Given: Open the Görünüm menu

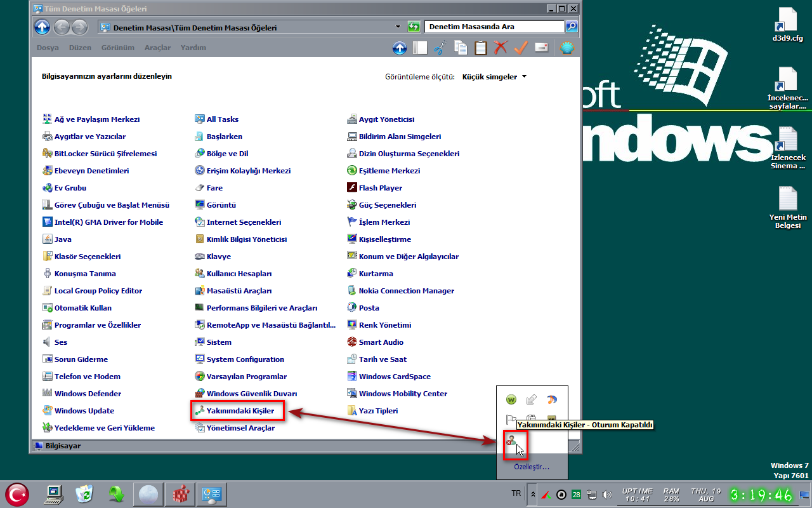Looking at the screenshot, I should click(x=118, y=48).
